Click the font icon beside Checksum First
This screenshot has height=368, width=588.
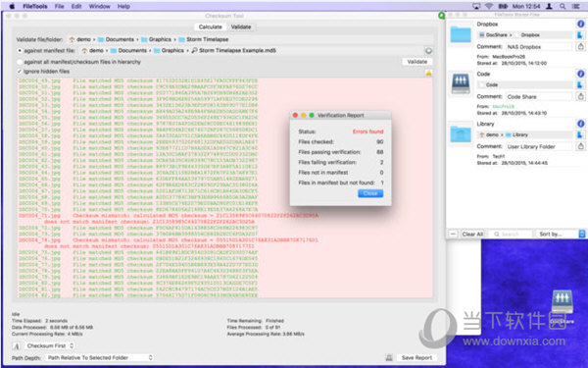[16, 345]
